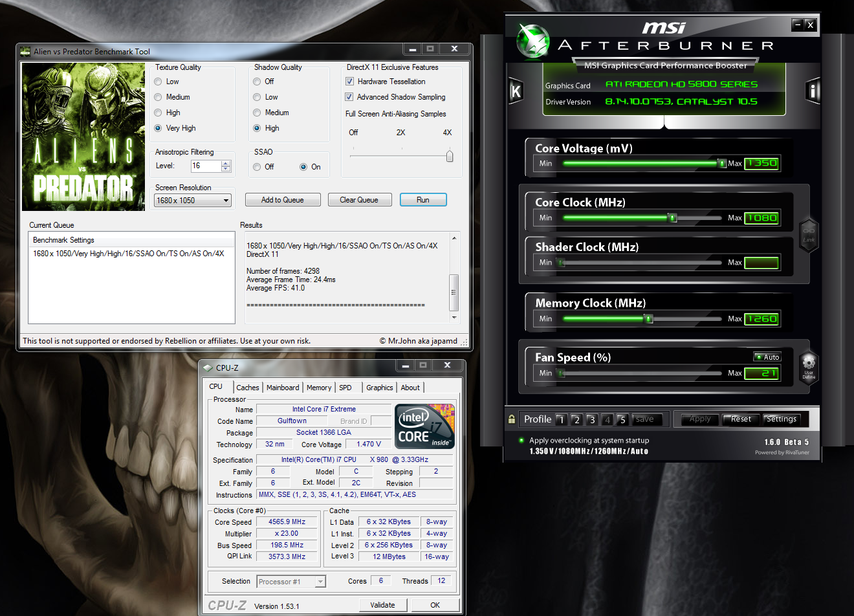Viewport: 854px width, 616px height.
Task: Select Medium texture quality
Action: click(x=158, y=97)
